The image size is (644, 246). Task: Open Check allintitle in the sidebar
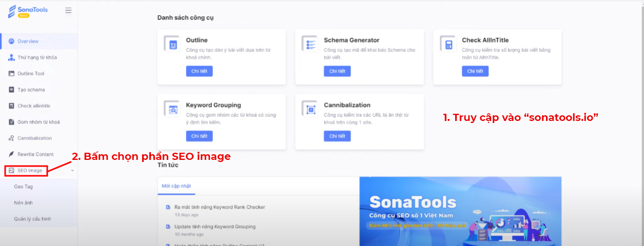click(39, 106)
